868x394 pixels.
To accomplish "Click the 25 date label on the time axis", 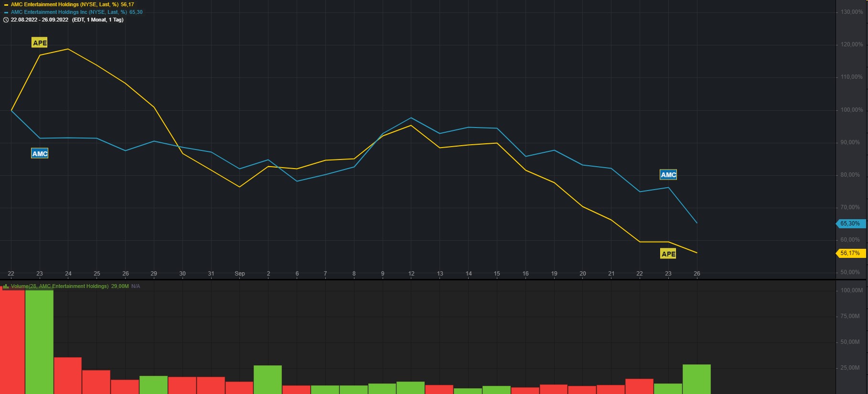I will 97,274.
